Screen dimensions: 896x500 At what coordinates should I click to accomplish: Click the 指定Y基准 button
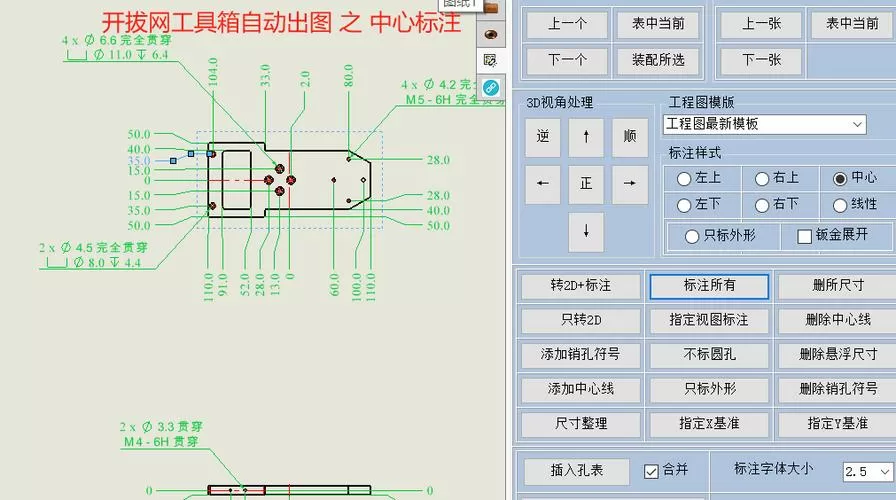pos(838,424)
